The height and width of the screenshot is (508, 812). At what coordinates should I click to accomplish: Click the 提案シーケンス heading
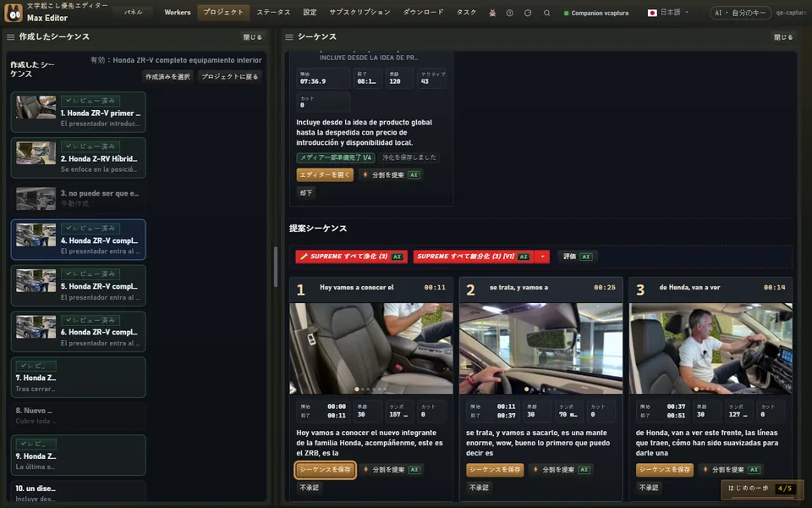318,229
